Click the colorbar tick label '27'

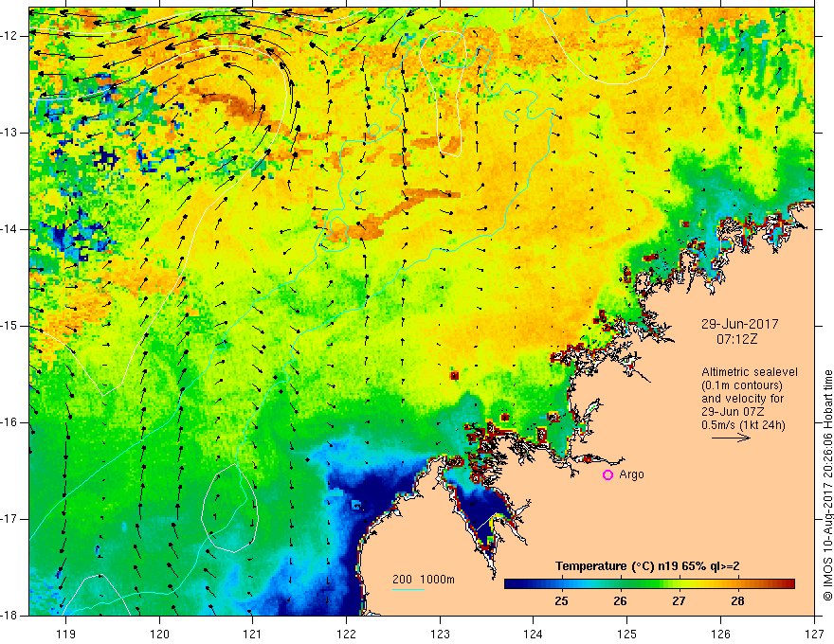679,601
